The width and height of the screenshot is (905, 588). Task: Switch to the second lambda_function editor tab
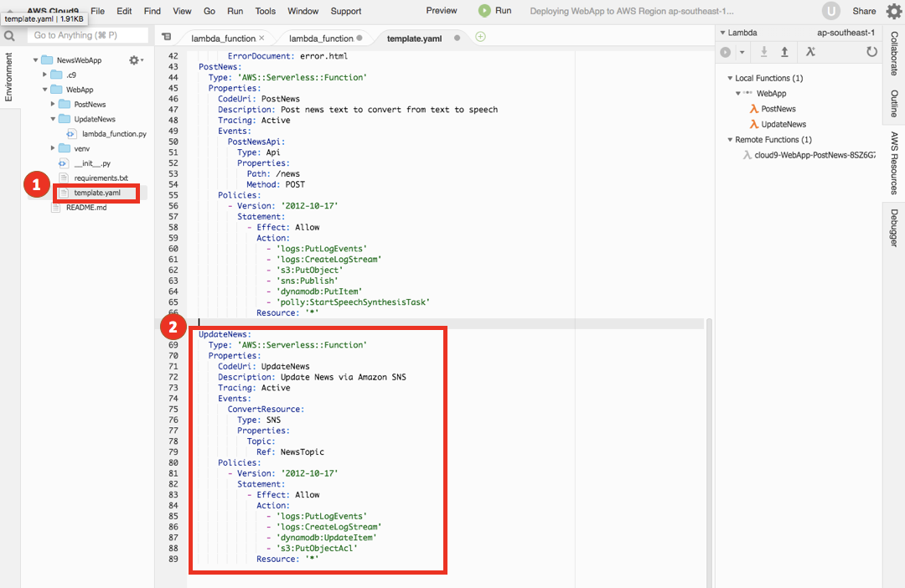click(322, 38)
